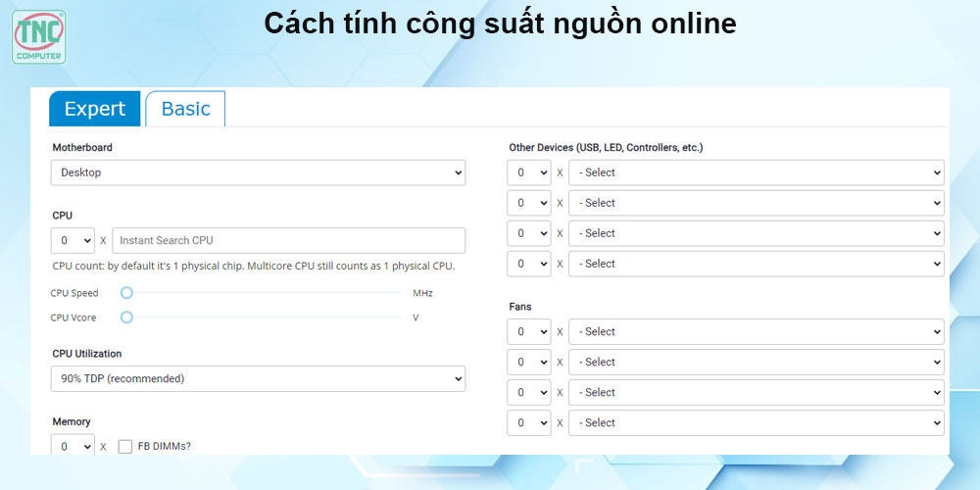Screen dimensions: 980x490
Task: Switch to the Basic tab
Action: coord(185,109)
